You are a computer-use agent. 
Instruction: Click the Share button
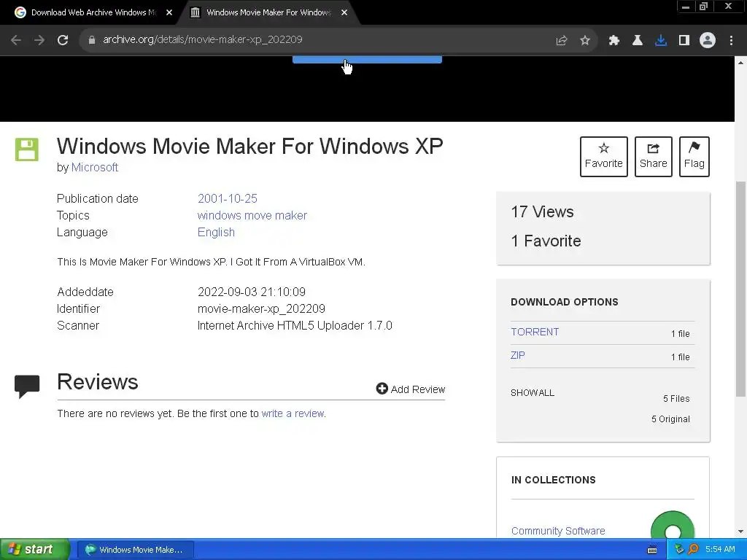(x=653, y=157)
